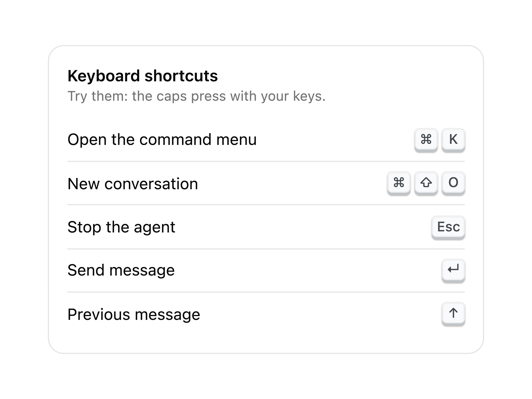
Task: Select the Previous message label
Action: tap(134, 314)
